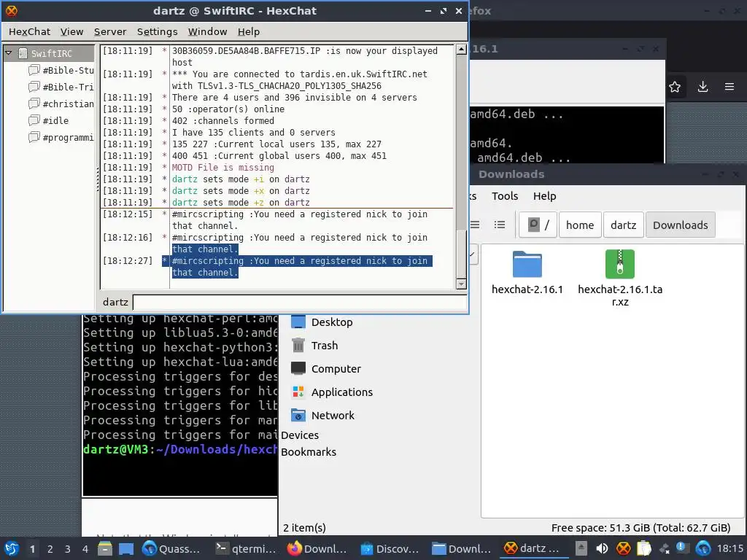Switch to the file manager Downloads taskbar entry
Screen dimensions: 747x560
pos(462,549)
